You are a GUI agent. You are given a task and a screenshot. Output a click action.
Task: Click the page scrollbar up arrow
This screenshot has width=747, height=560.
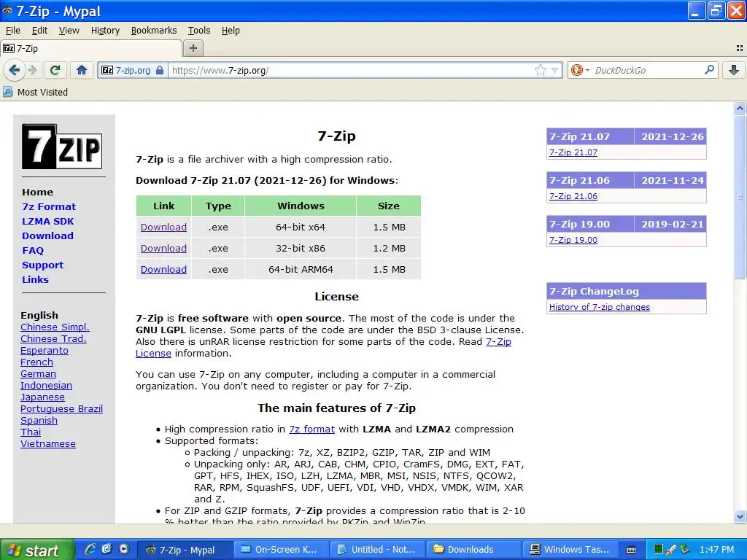(740, 108)
